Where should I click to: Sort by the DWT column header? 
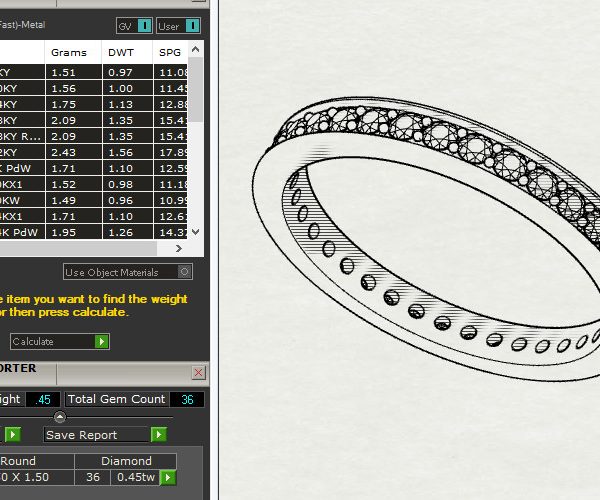click(x=121, y=52)
